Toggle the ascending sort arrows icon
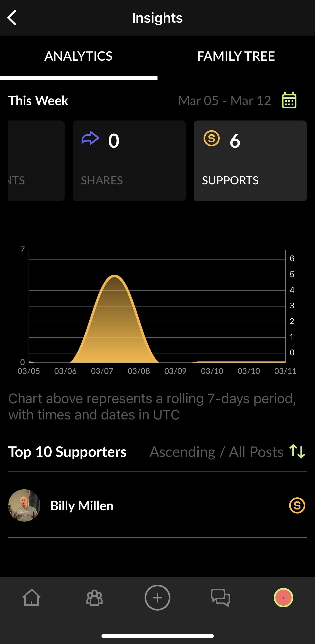This screenshot has height=644, width=315. point(297,452)
